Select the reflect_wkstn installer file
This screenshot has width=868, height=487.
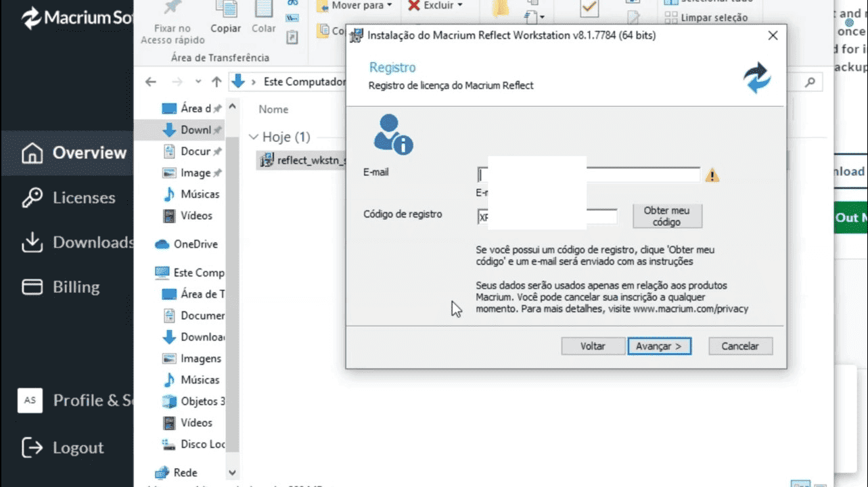tap(302, 160)
